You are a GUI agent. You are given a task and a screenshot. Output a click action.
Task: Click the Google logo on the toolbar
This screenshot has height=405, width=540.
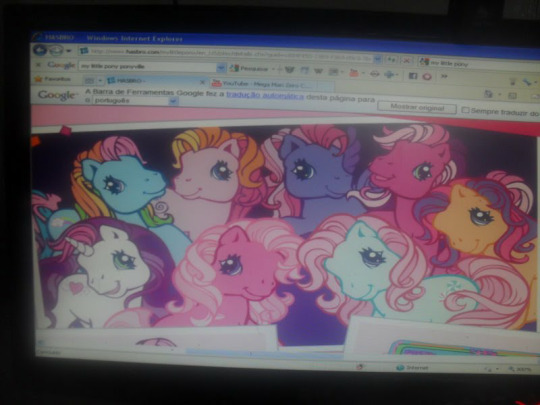(x=61, y=65)
